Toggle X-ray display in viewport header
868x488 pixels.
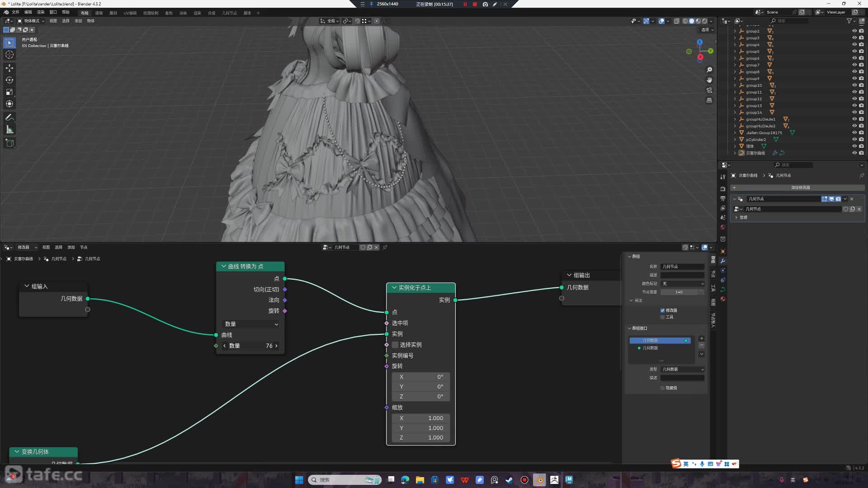(676, 21)
